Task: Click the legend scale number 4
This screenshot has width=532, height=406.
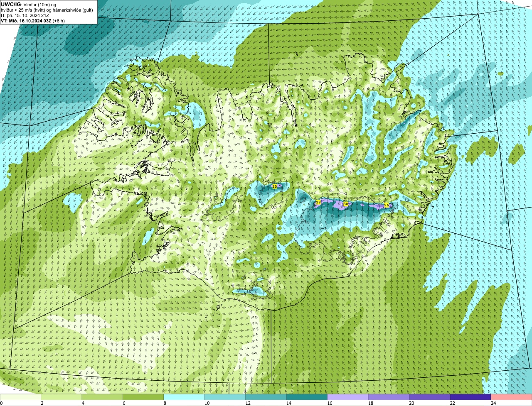Action: coord(83,403)
